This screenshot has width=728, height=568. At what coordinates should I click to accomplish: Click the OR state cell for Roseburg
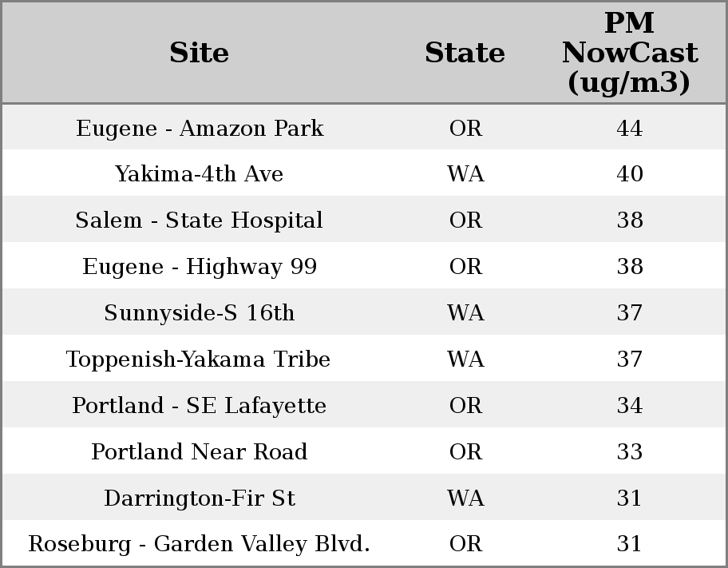click(465, 544)
